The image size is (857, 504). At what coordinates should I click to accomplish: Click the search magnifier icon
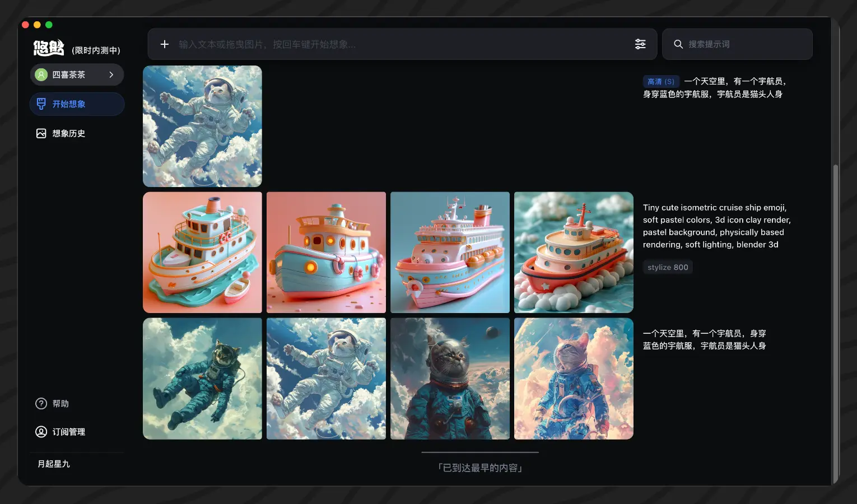(678, 44)
